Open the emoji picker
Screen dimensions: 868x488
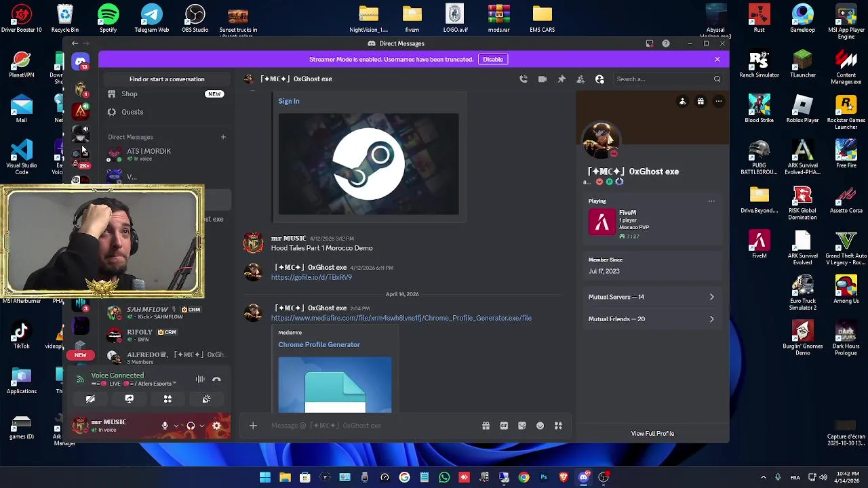540,426
